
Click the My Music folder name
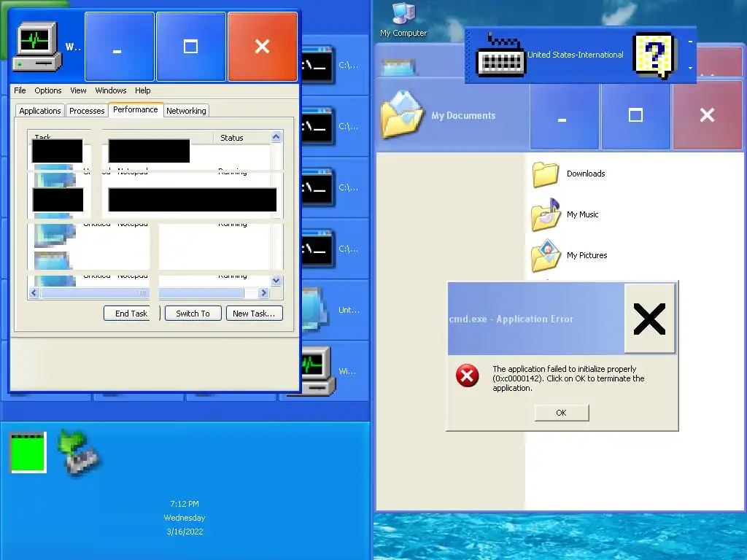(583, 214)
